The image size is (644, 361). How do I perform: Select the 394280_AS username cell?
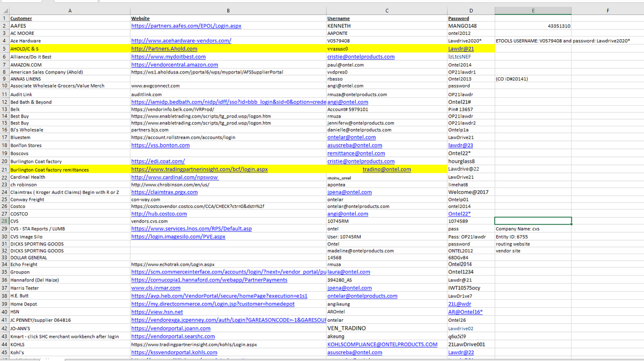click(x=386, y=280)
